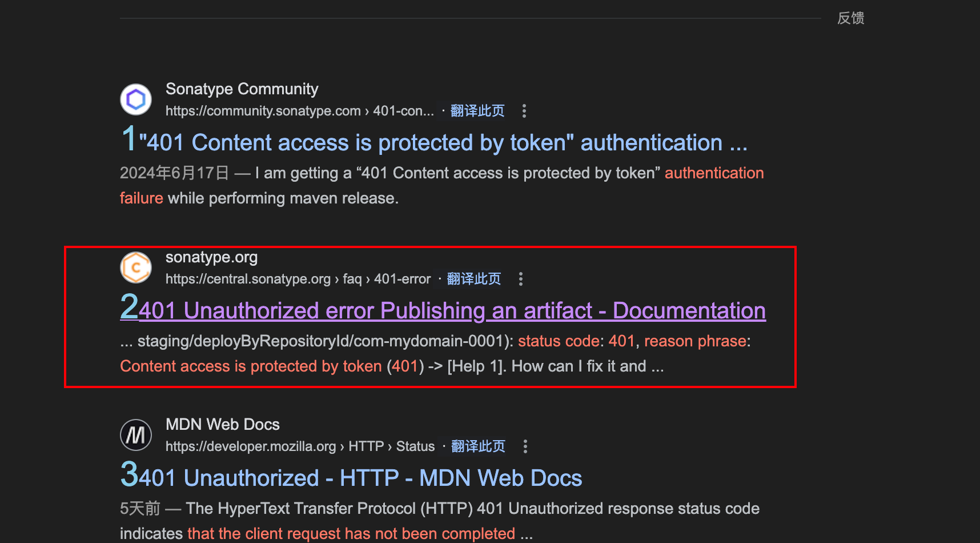Open '401 Unauthorized error Publishing an artifact - Documentation'

pyautogui.click(x=451, y=310)
